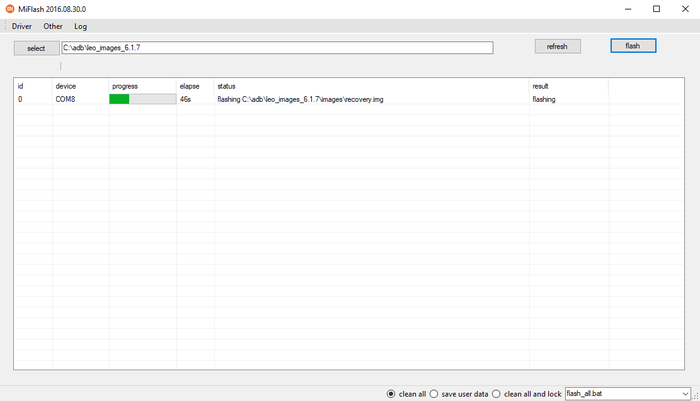Open the Other menu
Image resolution: width=700 pixels, height=401 pixels.
(53, 26)
